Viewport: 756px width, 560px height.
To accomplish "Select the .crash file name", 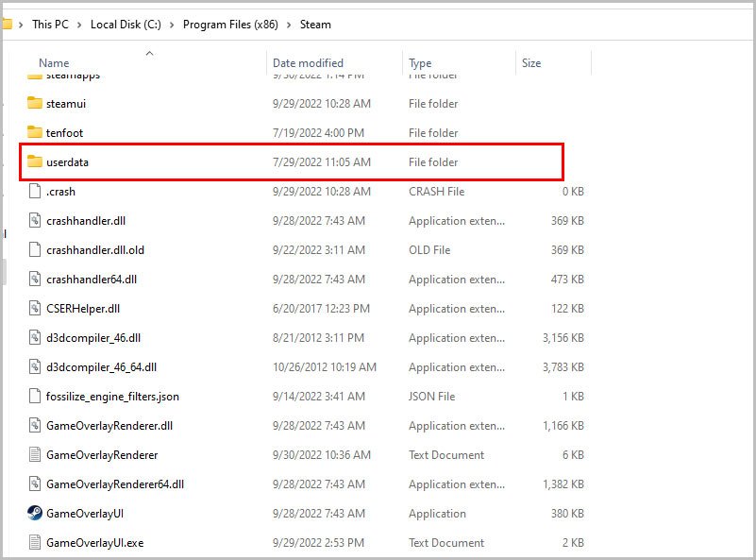I will pos(60,192).
